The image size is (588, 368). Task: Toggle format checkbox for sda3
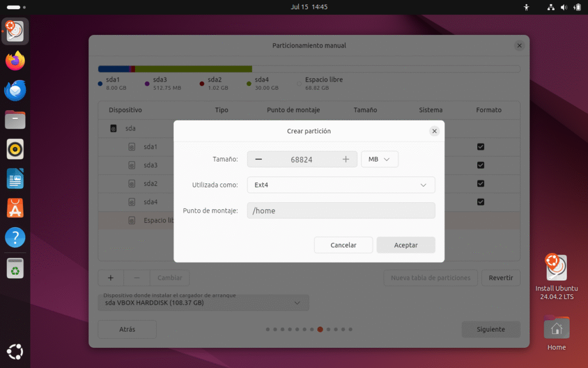481,165
